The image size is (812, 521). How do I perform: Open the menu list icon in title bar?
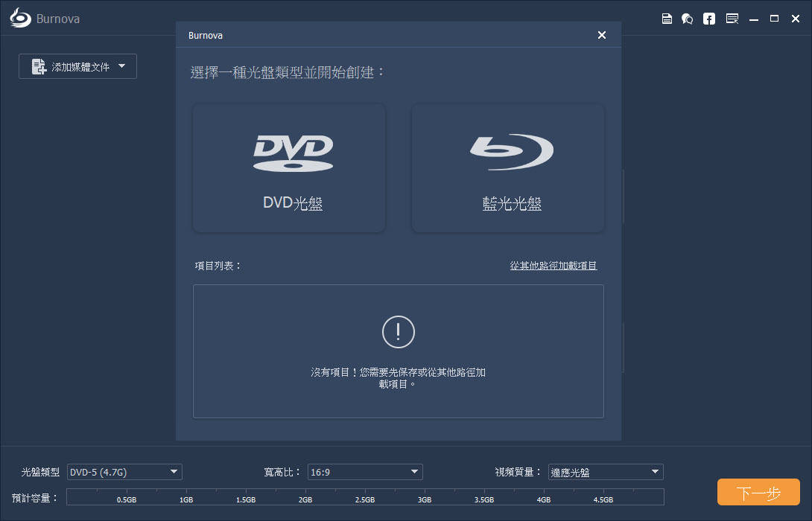pyautogui.click(x=732, y=19)
